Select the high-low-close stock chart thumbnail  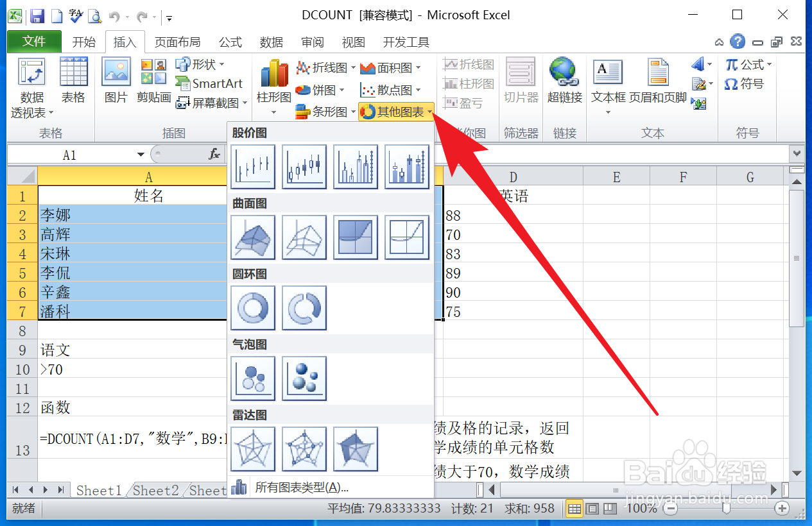pos(253,167)
